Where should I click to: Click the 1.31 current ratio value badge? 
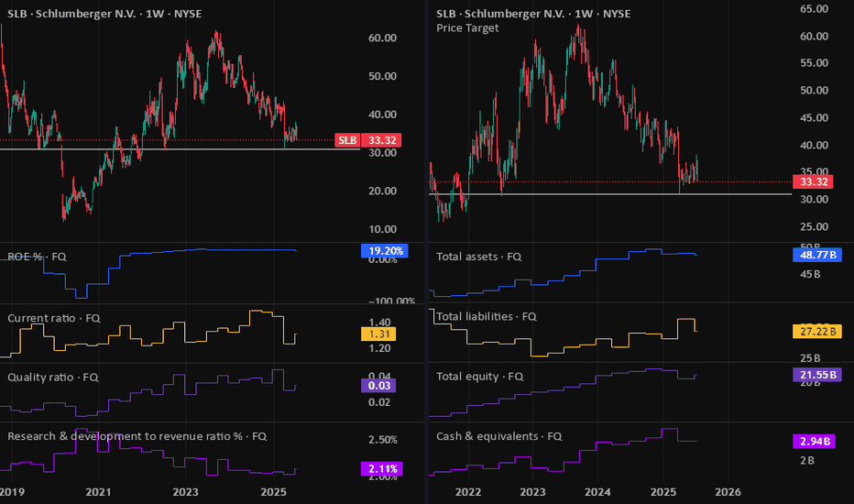378,334
